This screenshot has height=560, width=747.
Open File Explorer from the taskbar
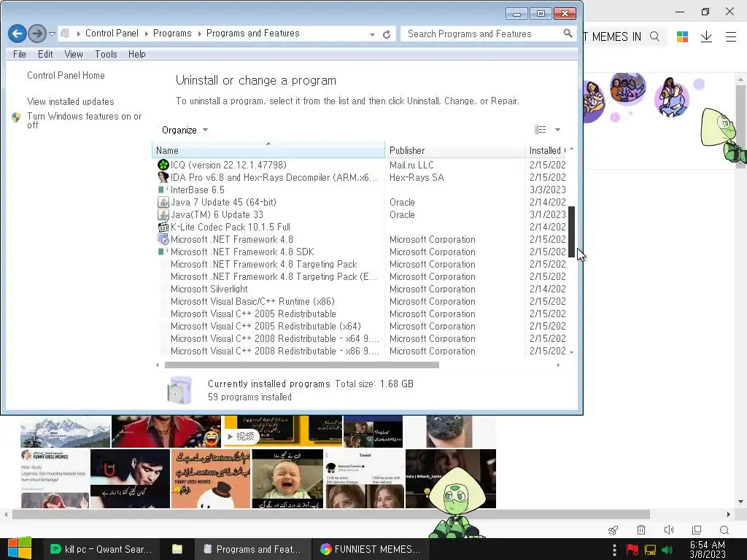pyautogui.click(x=177, y=549)
